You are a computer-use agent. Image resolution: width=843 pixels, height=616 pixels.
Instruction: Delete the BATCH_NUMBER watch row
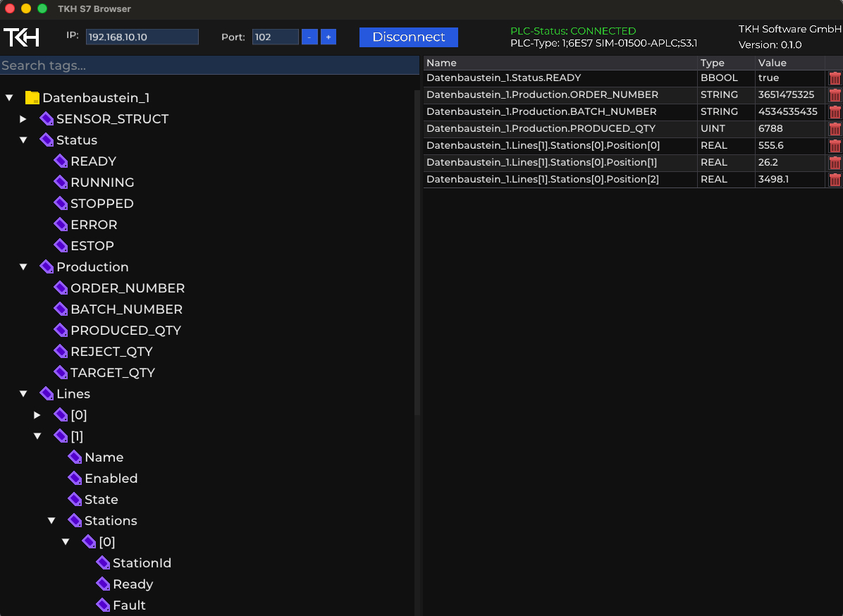(x=835, y=112)
